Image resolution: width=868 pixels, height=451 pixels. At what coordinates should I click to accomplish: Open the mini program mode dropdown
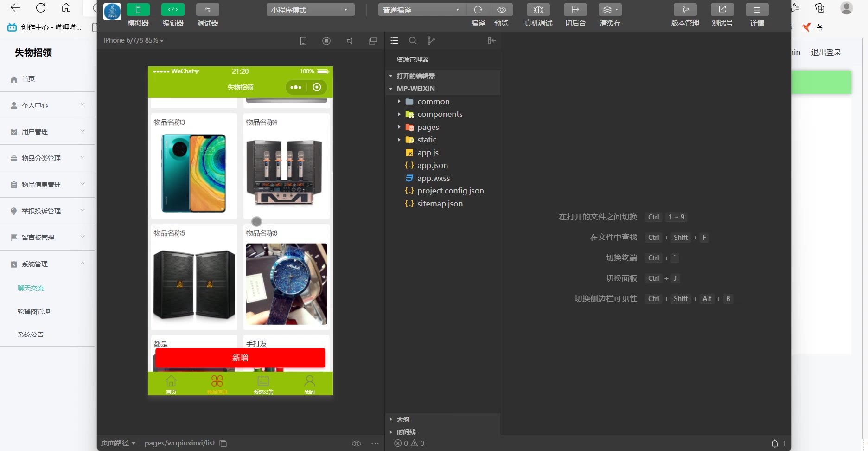[x=310, y=10]
